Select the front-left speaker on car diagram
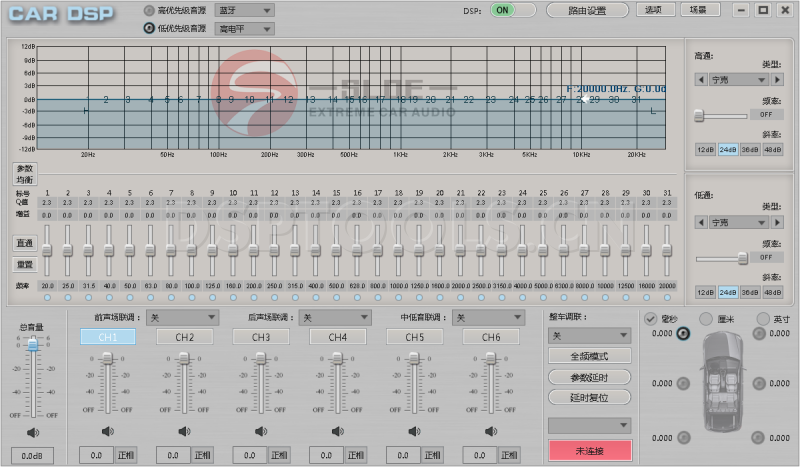Viewport: 800px width, 467px height. [x=683, y=333]
